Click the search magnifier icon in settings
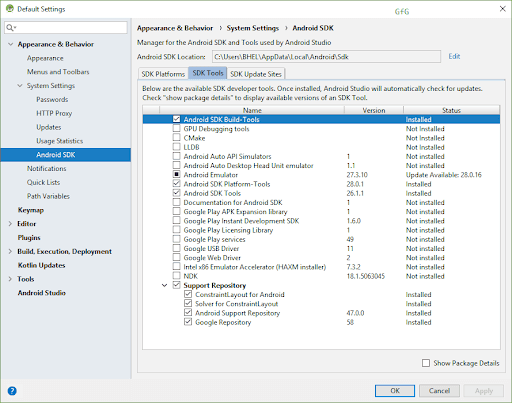 click(x=10, y=28)
